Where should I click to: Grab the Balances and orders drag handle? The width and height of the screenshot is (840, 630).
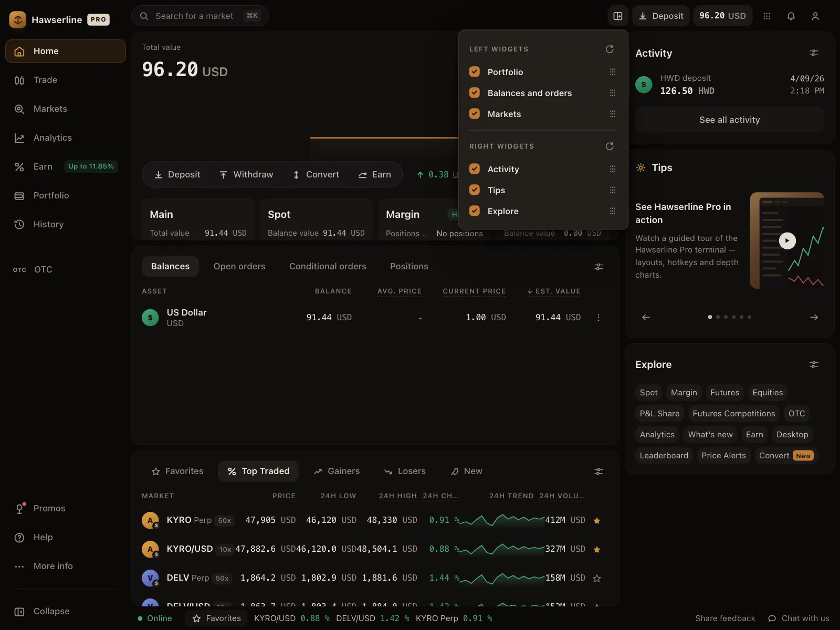(612, 93)
